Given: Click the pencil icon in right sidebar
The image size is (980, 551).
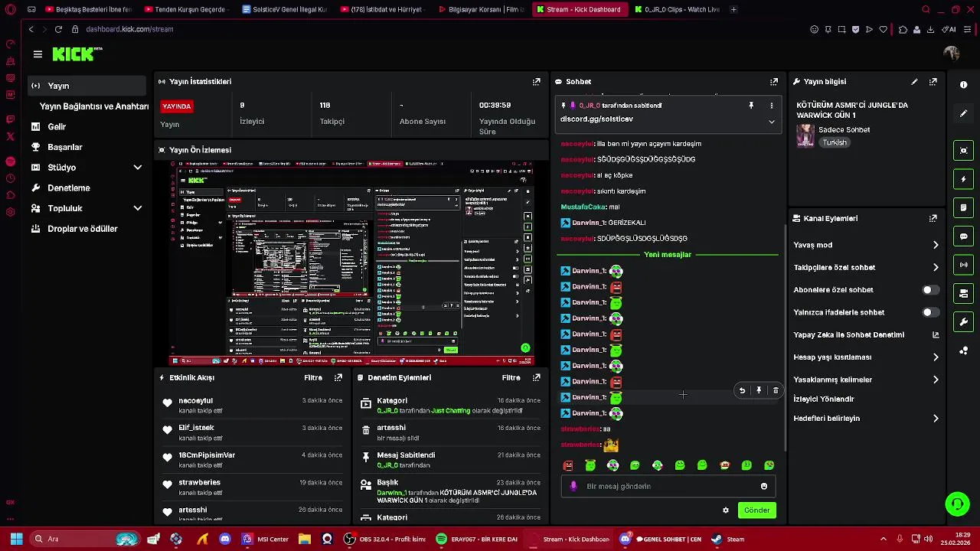Looking at the screenshot, I should (x=964, y=113).
